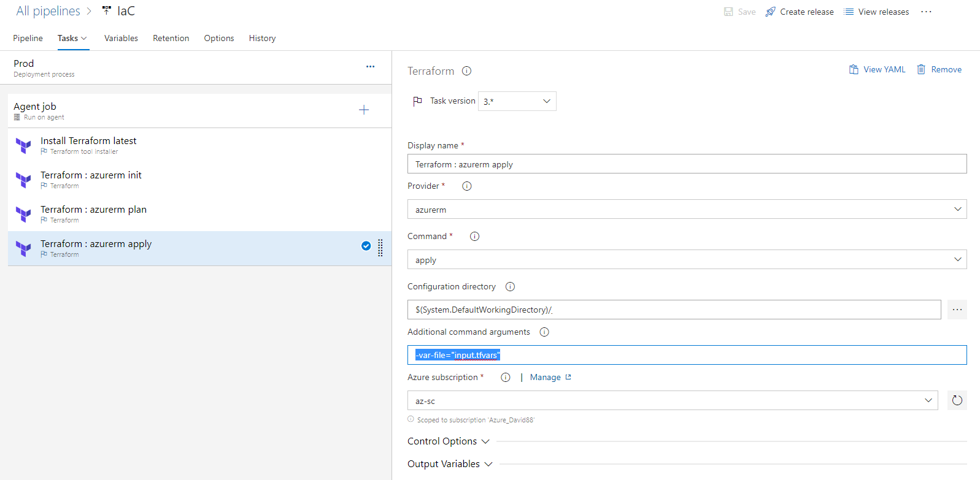The width and height of the screenshot is (980, 480).
Task: Switch to the Options tab
Action: [219, 38]
